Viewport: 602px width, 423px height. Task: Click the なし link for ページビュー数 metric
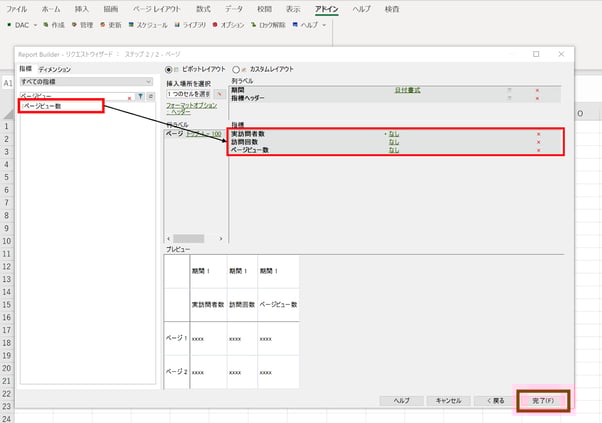[394, 150]
